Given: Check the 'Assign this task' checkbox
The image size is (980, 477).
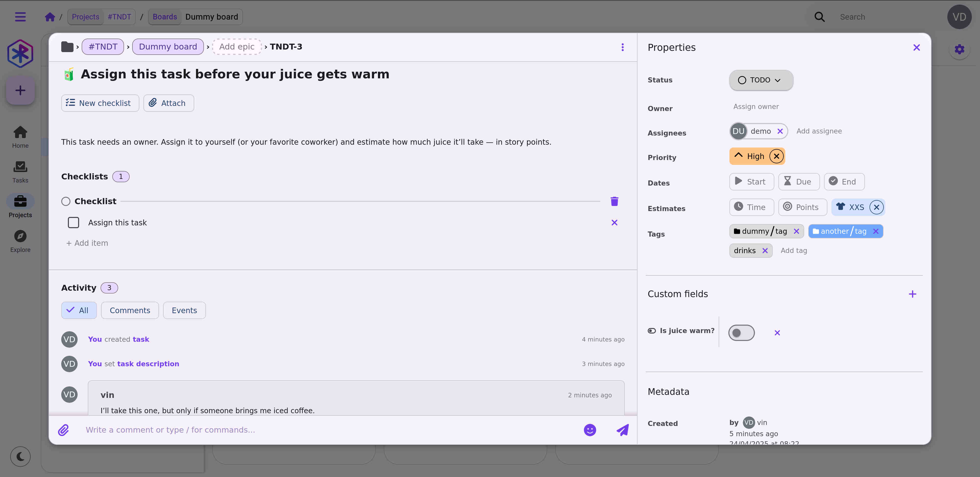Looking at the screenshot, I should [x=73, y=223].
